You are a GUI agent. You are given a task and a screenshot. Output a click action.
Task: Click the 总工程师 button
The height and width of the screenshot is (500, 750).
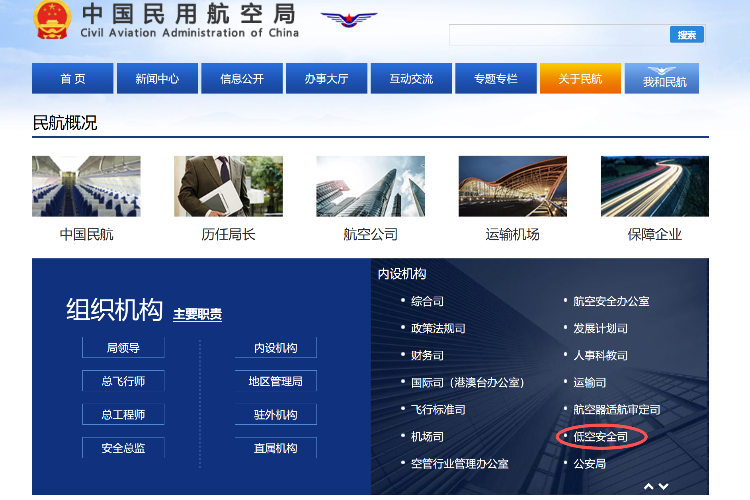123,414
